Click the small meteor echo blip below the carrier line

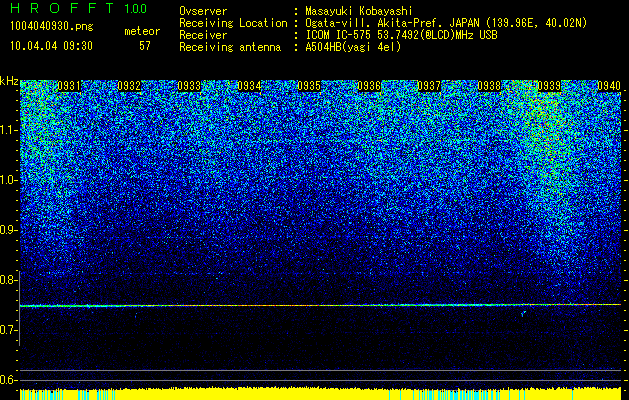point(523,314)
